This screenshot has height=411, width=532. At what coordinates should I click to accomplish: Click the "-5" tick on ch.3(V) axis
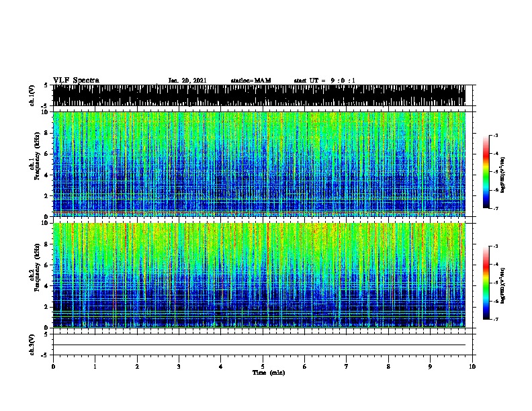pyautogui.click(x=44, y=355)
